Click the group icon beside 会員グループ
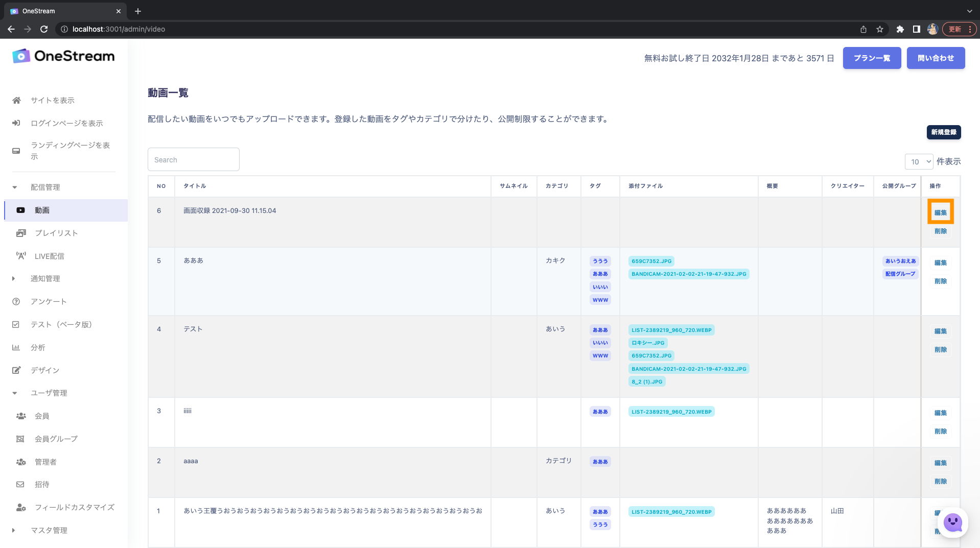This screenshot has height=548, width=980. tap(20, 439)
